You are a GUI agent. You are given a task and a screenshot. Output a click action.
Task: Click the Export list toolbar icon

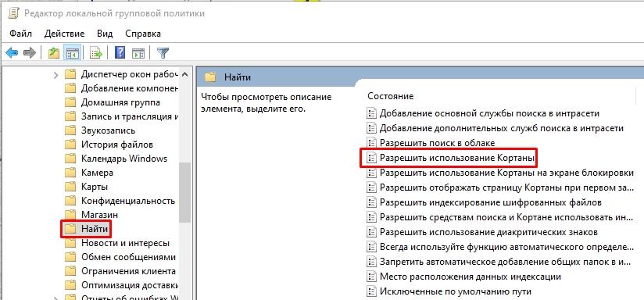[95, 52]
